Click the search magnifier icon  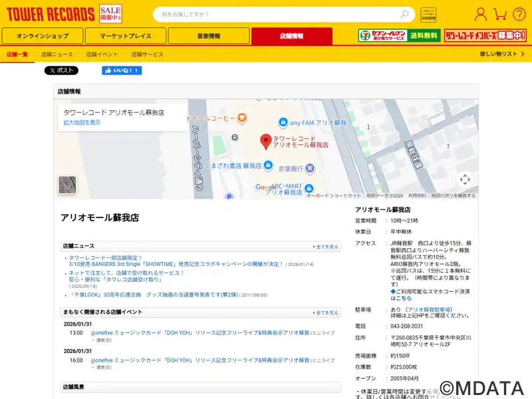pyautogui.click(x=404, y=14)
